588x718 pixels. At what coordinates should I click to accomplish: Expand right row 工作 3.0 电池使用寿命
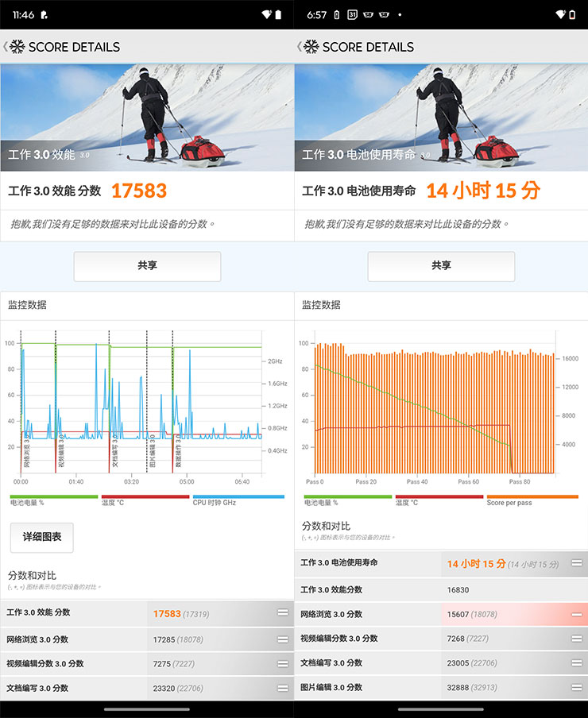pos(441,563)
